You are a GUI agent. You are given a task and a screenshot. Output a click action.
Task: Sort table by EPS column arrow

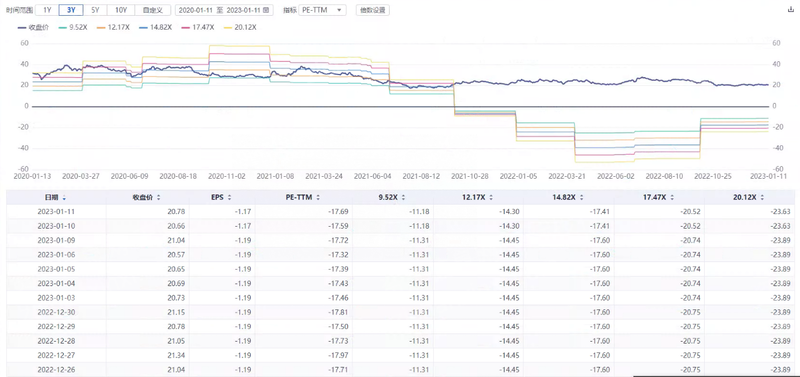point(229,197)
